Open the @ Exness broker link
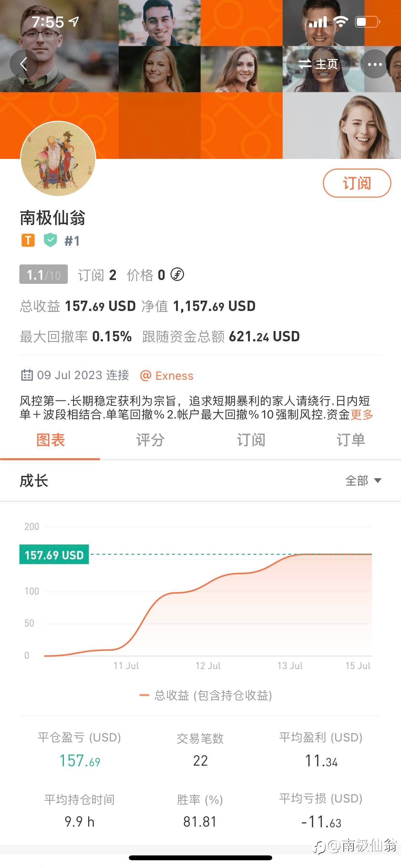This screenshot has height=868, width=401. pyautogui.click(x=167, y=375)
